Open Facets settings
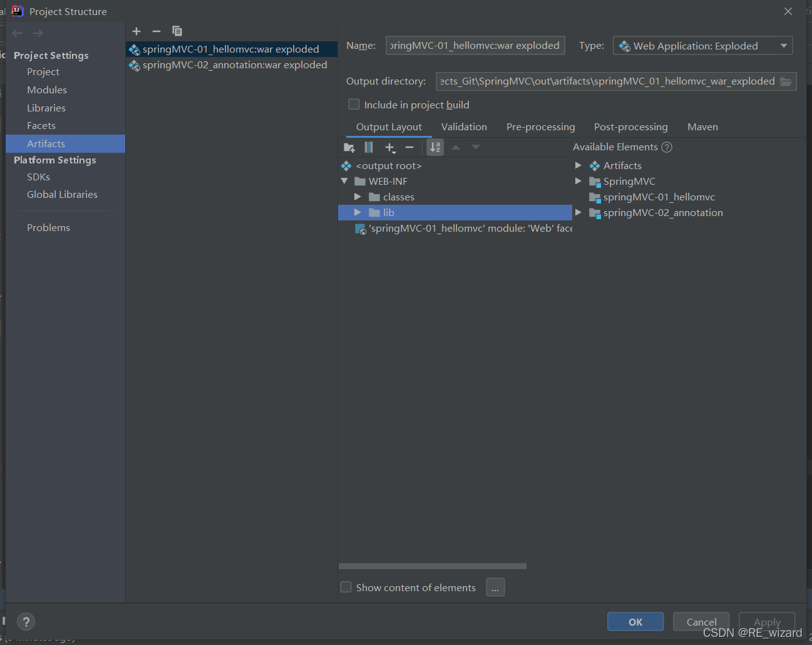 (x=41, y=126)
